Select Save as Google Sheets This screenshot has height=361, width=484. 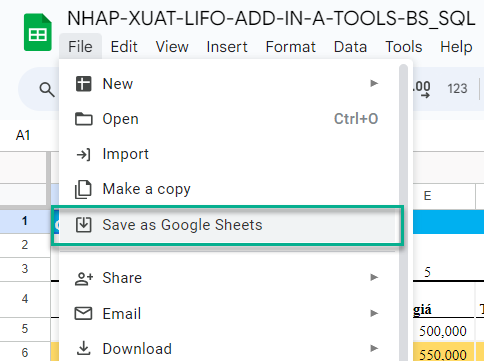227,225
